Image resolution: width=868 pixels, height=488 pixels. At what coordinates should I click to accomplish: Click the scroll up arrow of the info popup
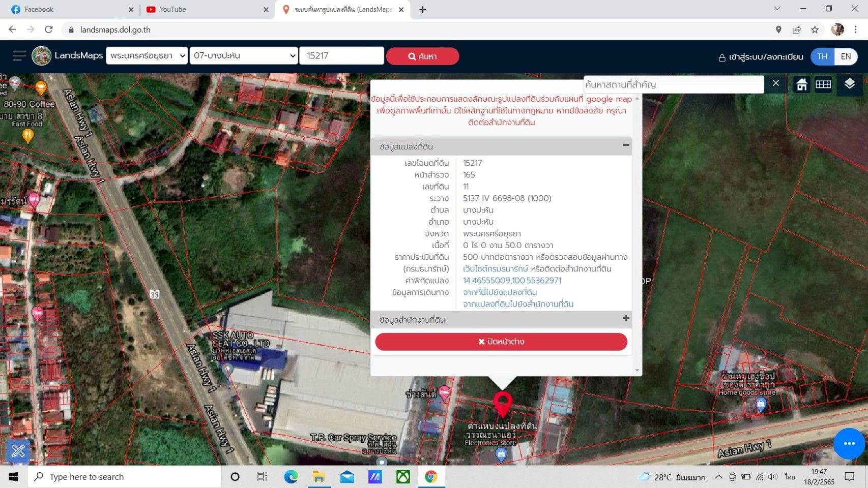click(x=637, y=99)
